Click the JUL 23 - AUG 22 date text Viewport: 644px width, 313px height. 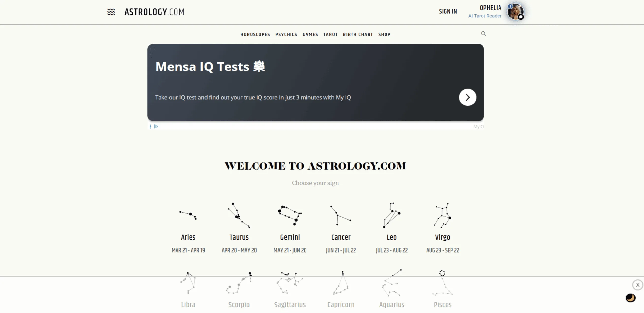[391, 250]
